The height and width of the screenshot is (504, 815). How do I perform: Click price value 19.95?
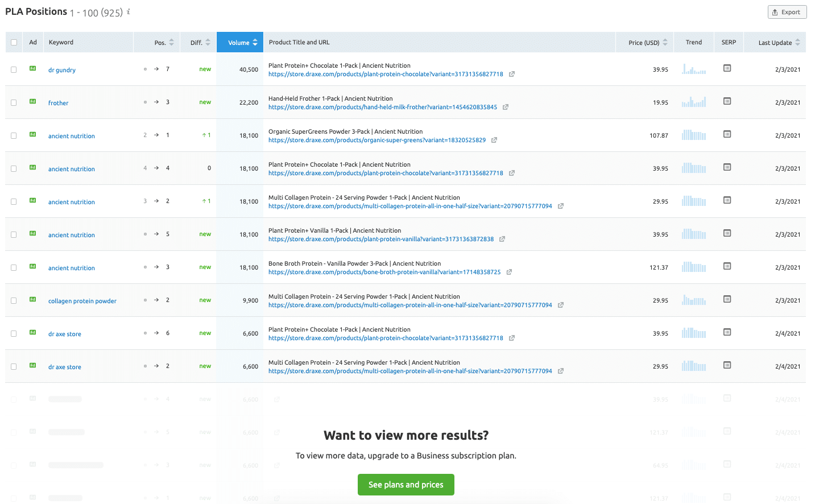660,102
